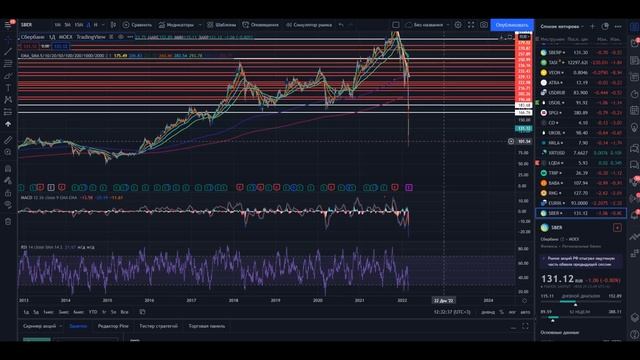The image size is (640, 360).
Task: Open chart settings gear icon
Action: tap(458, 25)
